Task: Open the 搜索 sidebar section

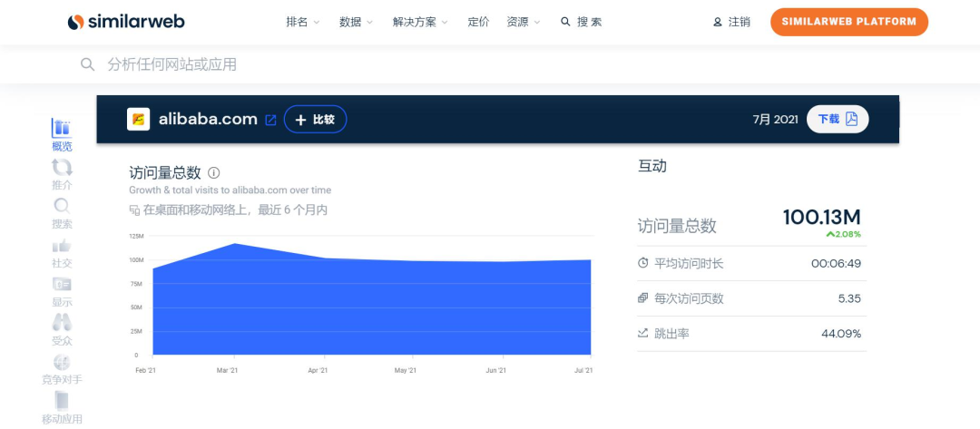Action: (x=62, y=213)
